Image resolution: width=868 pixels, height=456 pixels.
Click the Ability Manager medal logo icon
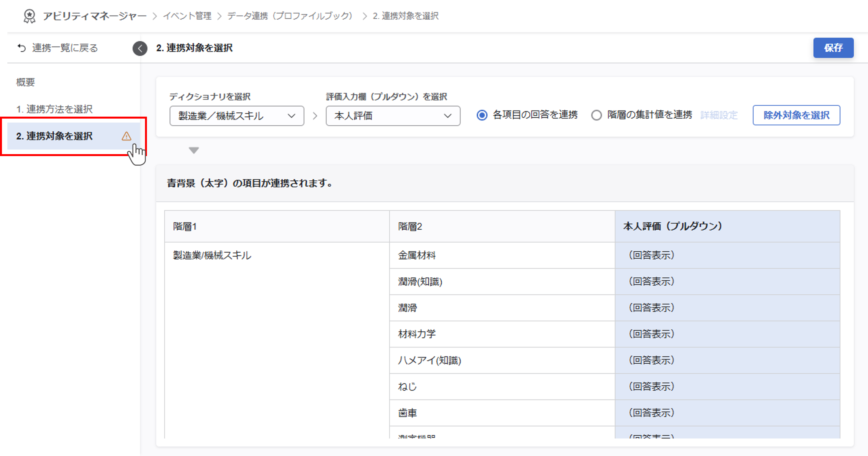pyautogui.click(x=29, y=16)
